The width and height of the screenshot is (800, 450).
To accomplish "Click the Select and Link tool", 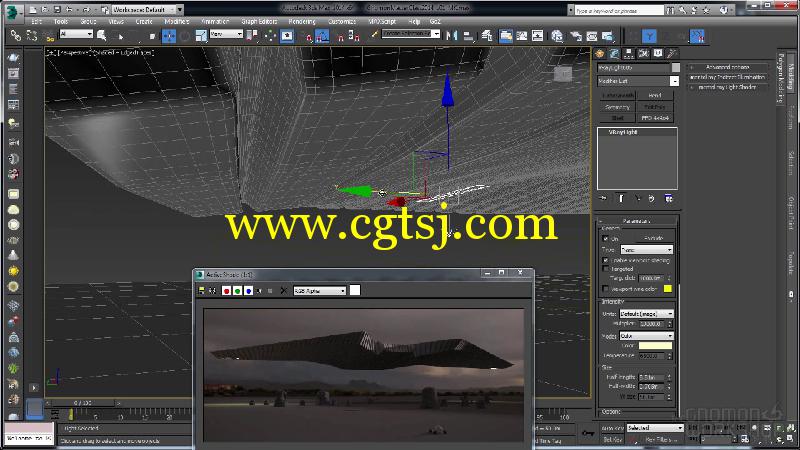I will [16, 36].
